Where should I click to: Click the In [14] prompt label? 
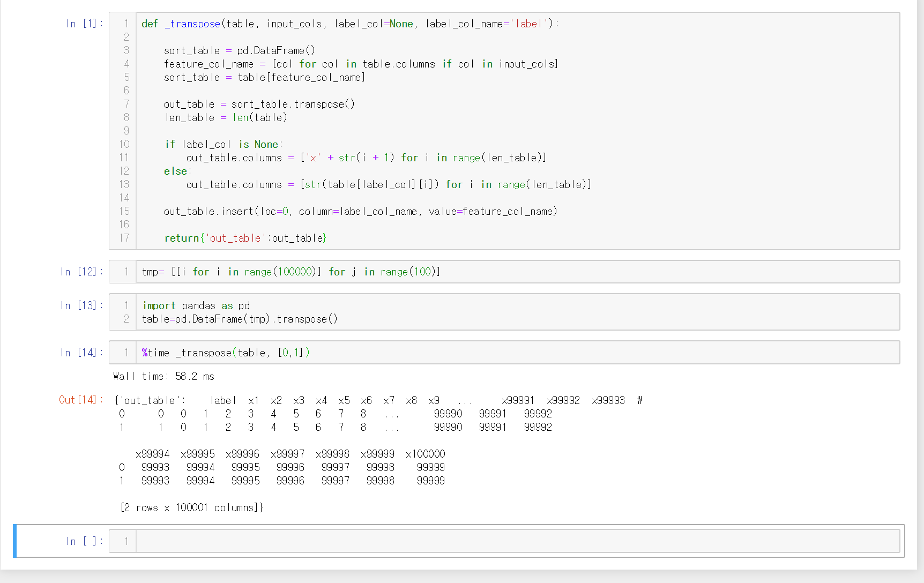click(79, 352)
